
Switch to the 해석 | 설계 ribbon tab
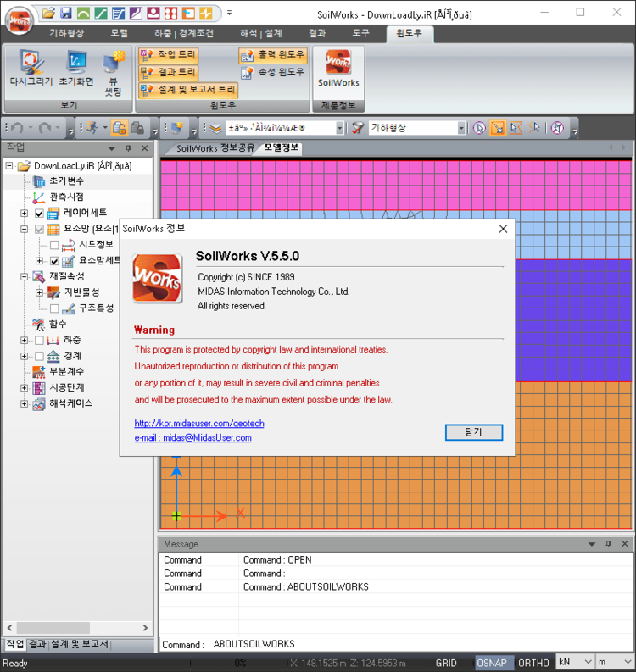(x=260, y=33)
